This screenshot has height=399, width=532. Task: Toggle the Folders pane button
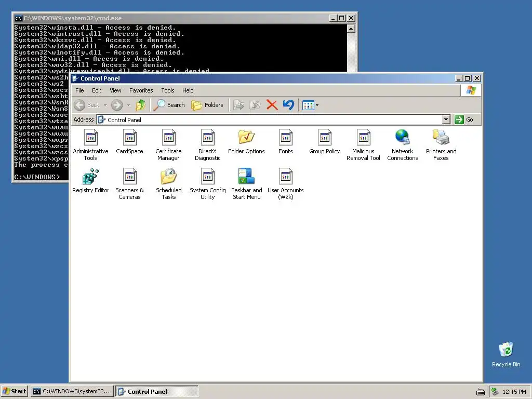207,105
